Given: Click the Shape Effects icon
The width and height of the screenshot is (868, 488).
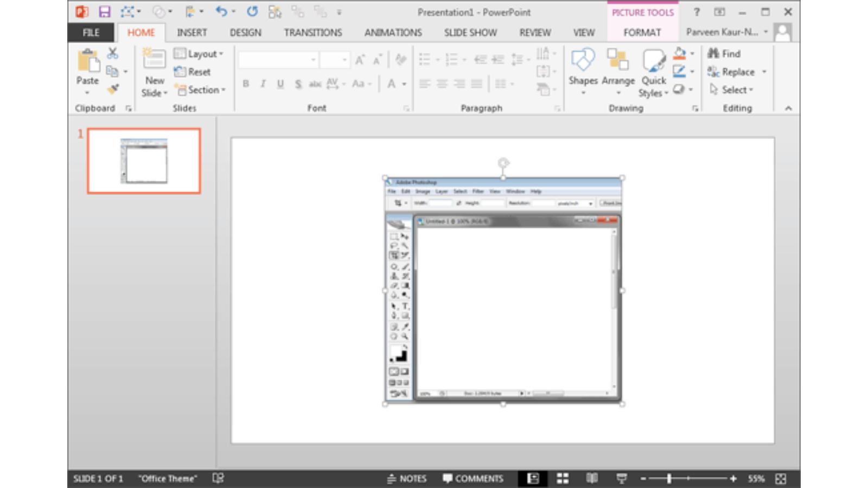Looking at the screenshot, I should (679, 89).
